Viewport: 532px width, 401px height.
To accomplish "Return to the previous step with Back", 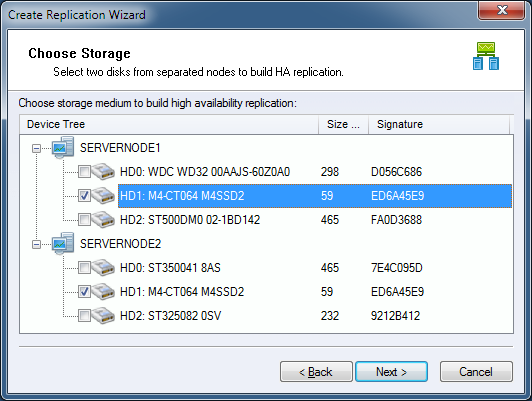I will coord(316,372).
